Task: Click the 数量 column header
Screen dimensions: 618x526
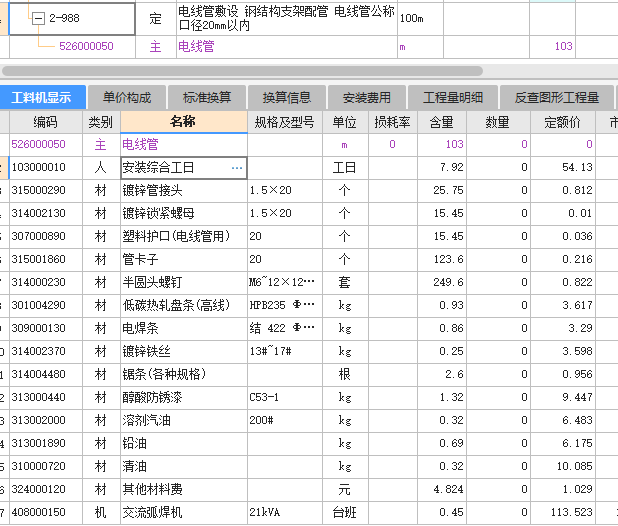Action: point(498,122)
